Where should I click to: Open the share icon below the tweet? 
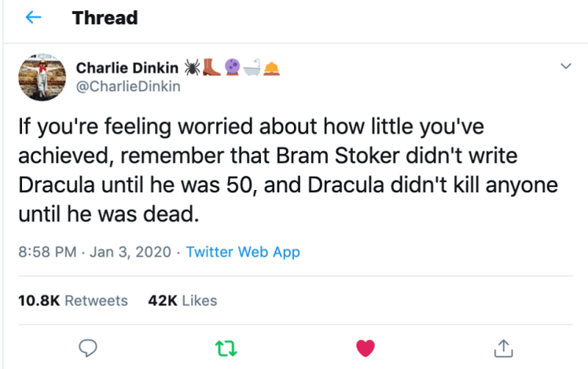[x=502, y=346]
